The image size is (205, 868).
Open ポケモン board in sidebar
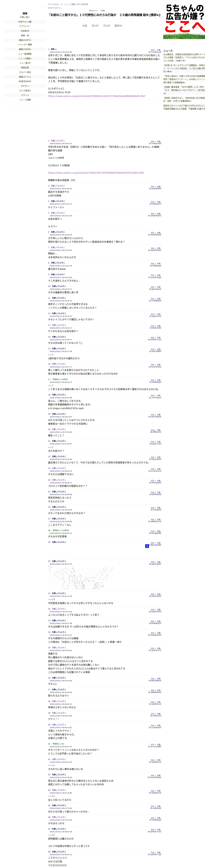pyautogui.click(x=25, y=86)
